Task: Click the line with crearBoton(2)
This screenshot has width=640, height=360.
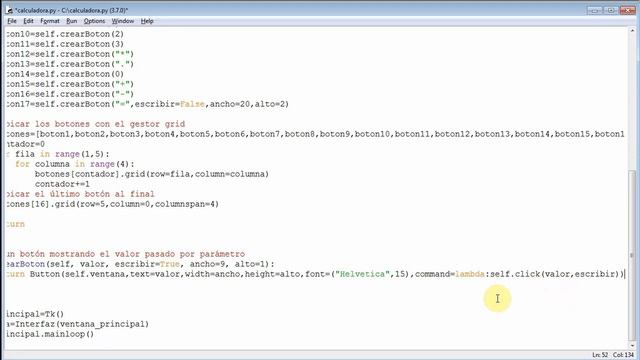Action: [x=65, y=34]
